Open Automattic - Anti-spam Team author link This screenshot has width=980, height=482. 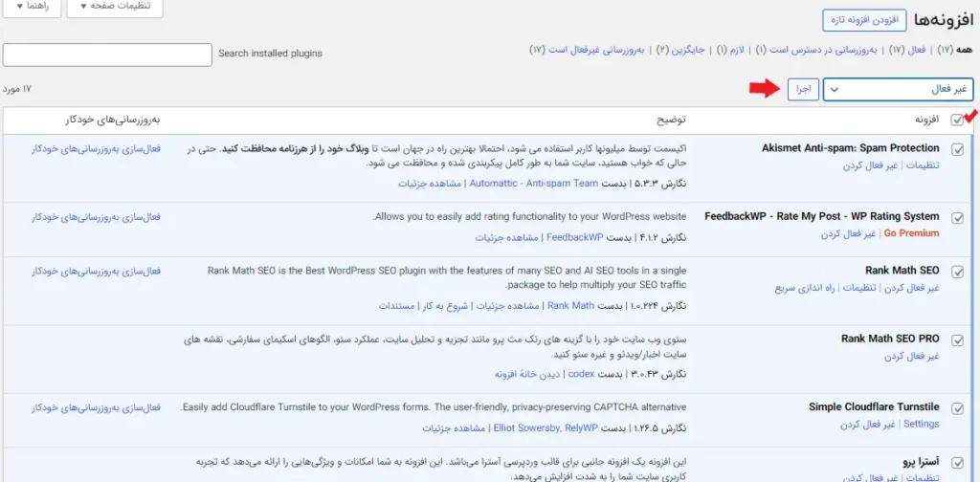[x=534, y=183]
